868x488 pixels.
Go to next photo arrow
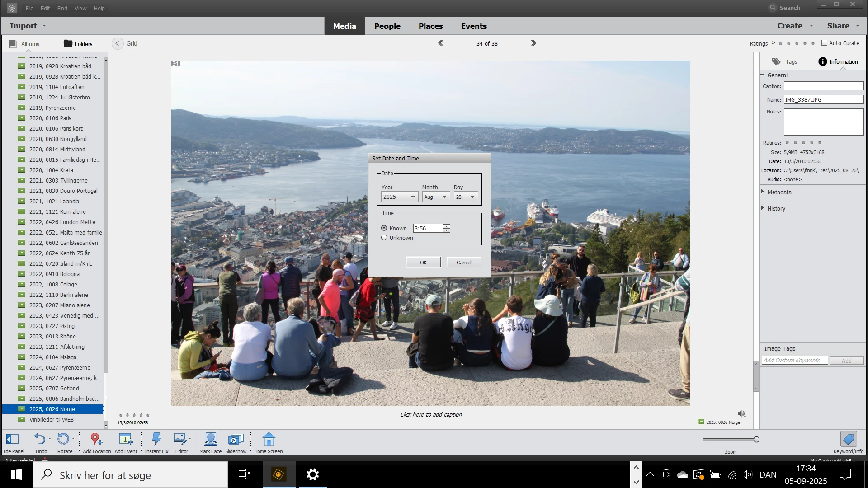[x=533, y=43]
